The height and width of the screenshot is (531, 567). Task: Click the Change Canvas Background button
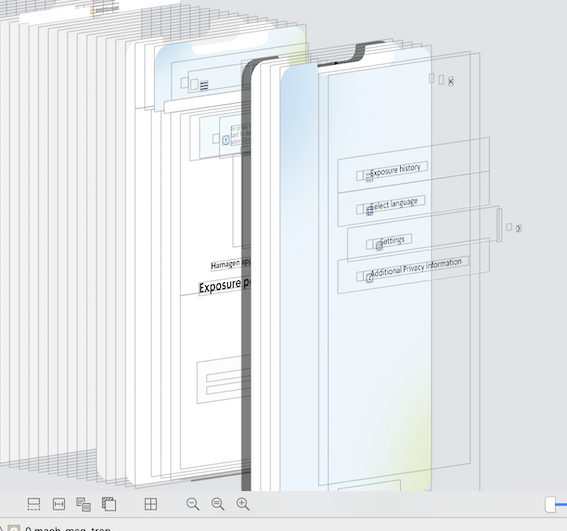pos(109,504)
